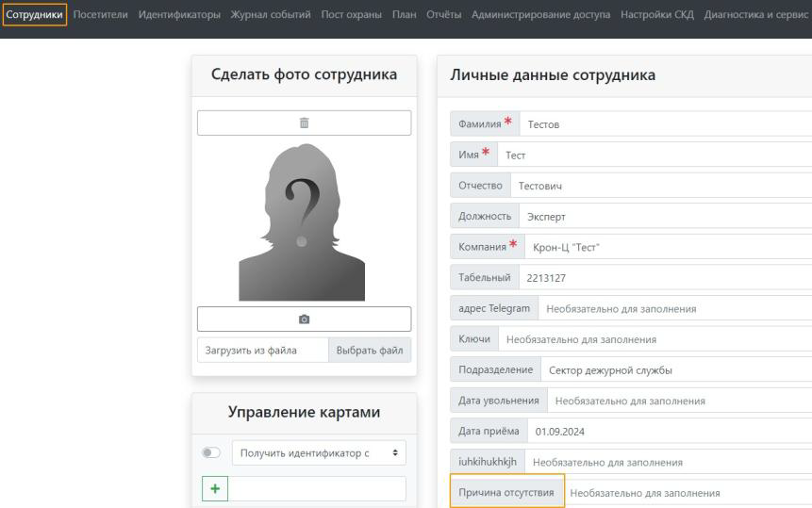Click into the адрес Telegram input field
The image size is (812, 508).
point(674,308)
